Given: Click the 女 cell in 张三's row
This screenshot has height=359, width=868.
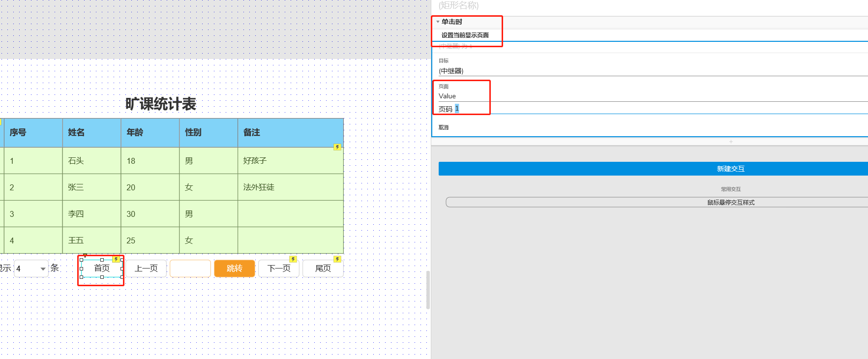Looking at the screenshot, I should click(x=209, y=187).
